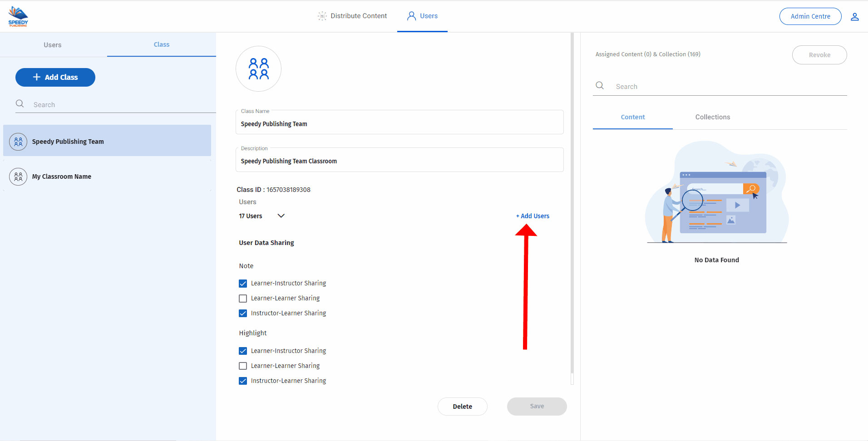The height and width of the screenshot is (441, 868).
Task: Click the assigned content search magnifier icon
Action: 600,86
